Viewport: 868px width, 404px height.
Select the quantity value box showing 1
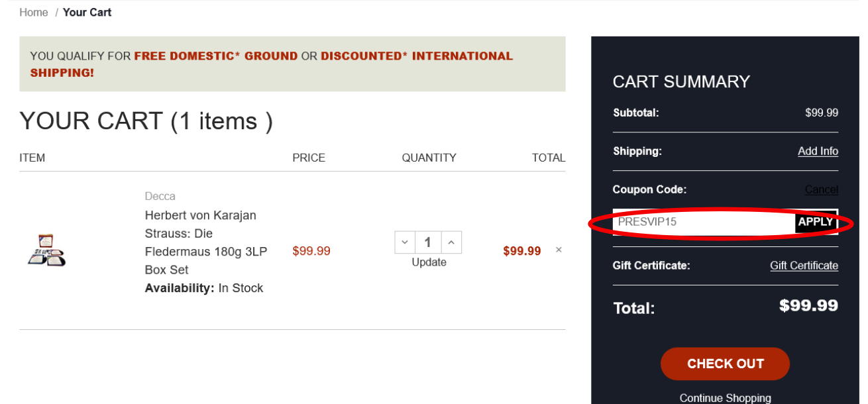click(427, 242)
